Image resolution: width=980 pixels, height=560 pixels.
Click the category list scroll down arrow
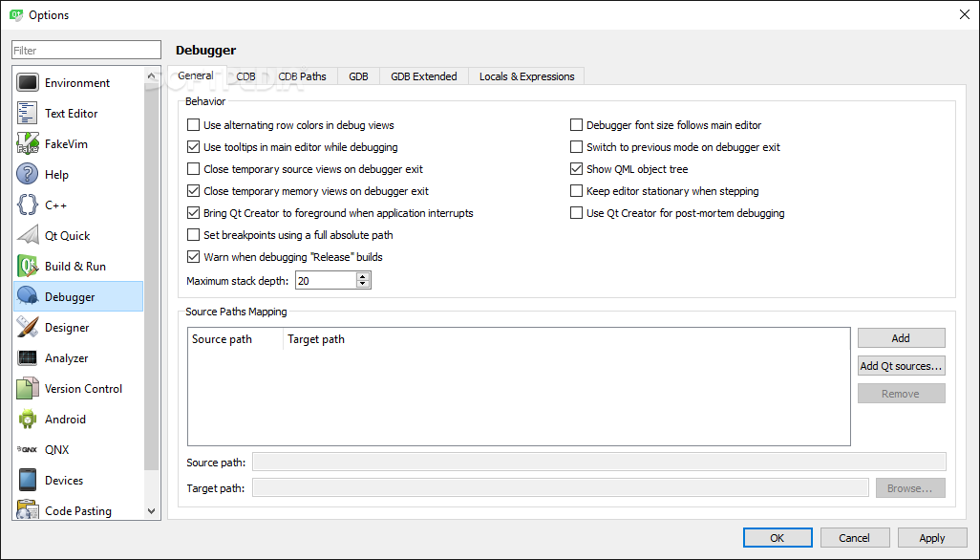pos(151,510)
